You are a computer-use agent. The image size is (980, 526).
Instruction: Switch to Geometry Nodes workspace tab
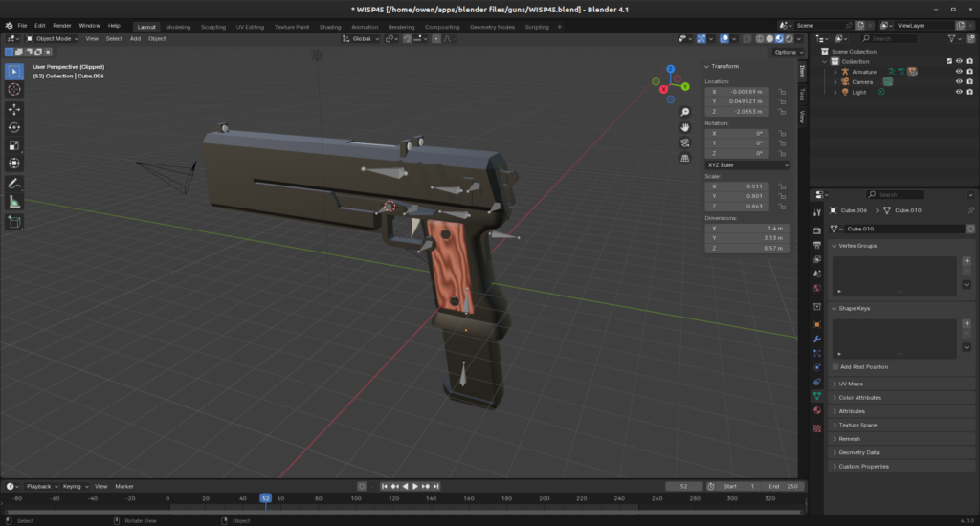[492, 27]
